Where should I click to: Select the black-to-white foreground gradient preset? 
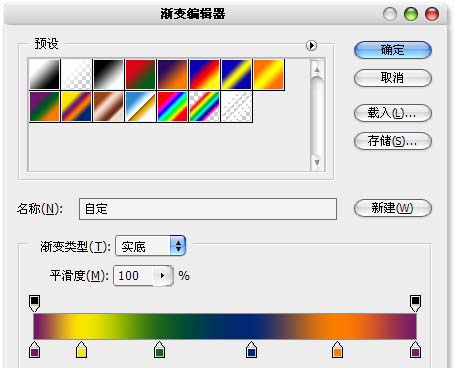pos(44,74)
